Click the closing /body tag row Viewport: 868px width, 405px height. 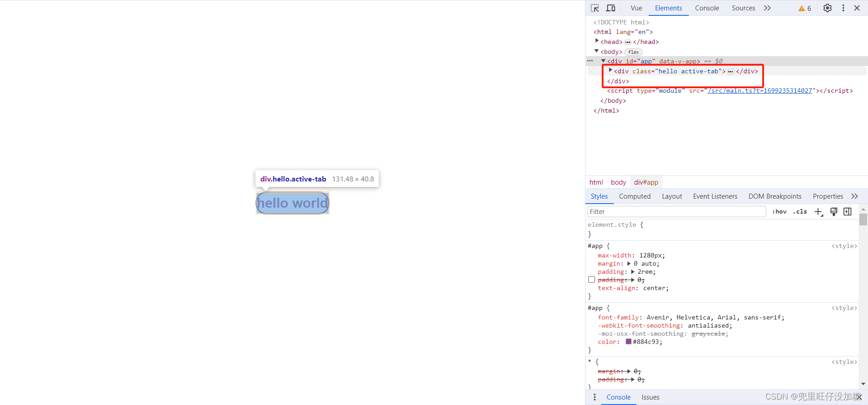point(613,100)
